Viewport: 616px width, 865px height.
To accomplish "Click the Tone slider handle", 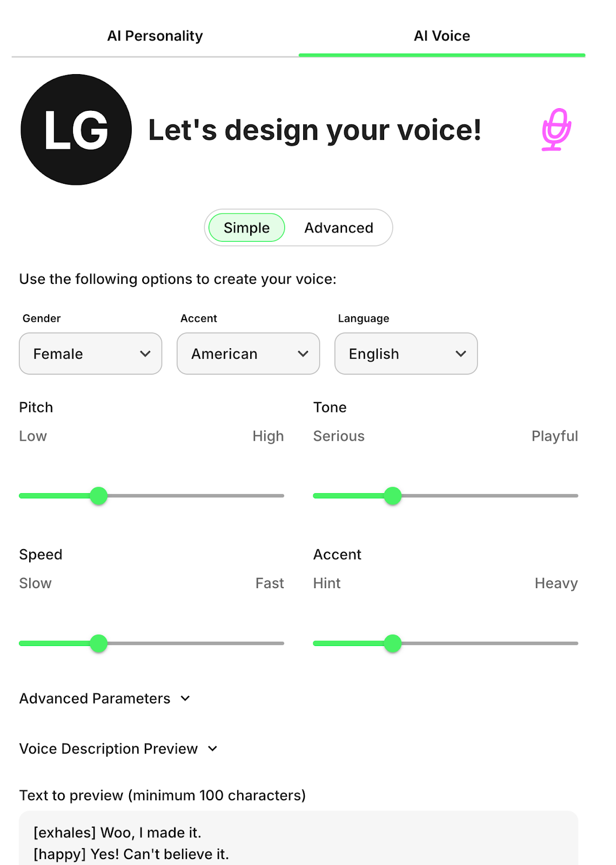I will pyautogui.click(x=393, y=496).
